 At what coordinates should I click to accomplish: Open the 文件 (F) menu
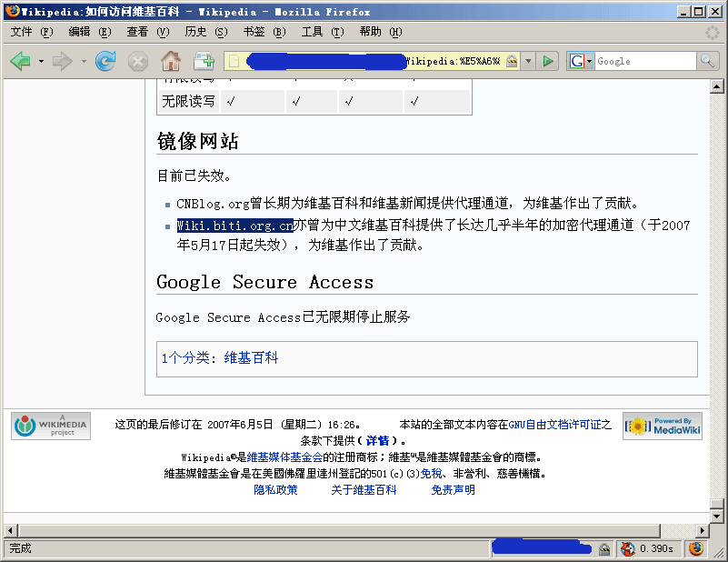tap(32, 32)
